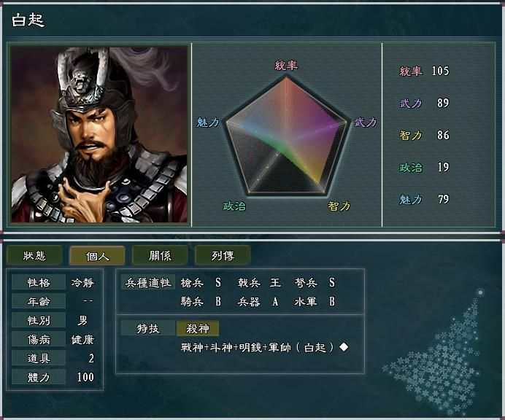The image size is (505, 420).
Task: Select the 魅力 79 stat entry
Action: [x=425, y=200]
